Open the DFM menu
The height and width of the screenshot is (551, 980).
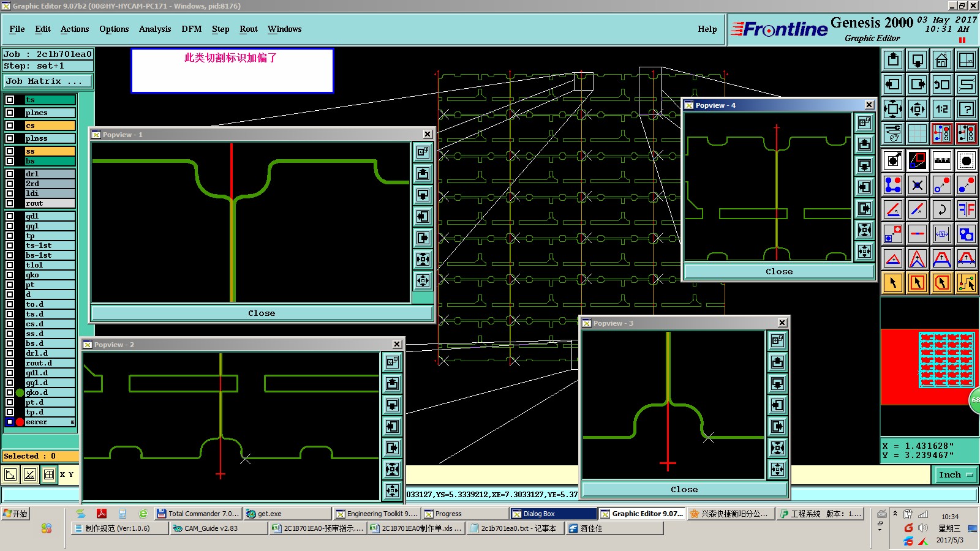[x=191, y=29]
